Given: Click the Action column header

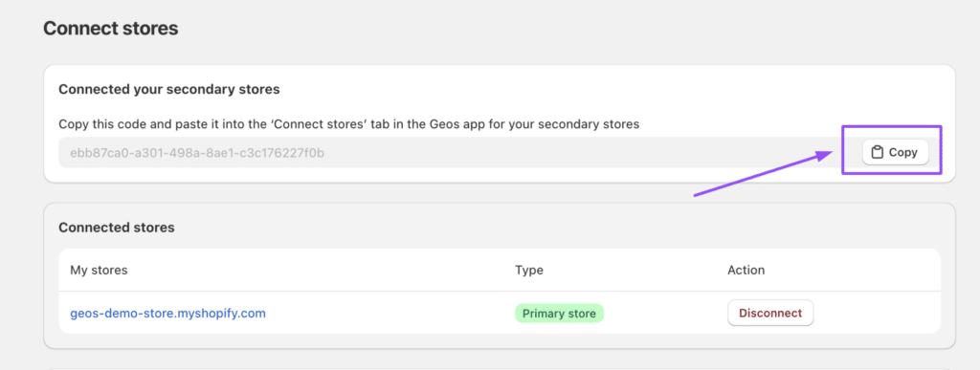Looking at the screenshot, I should point(746,271).
